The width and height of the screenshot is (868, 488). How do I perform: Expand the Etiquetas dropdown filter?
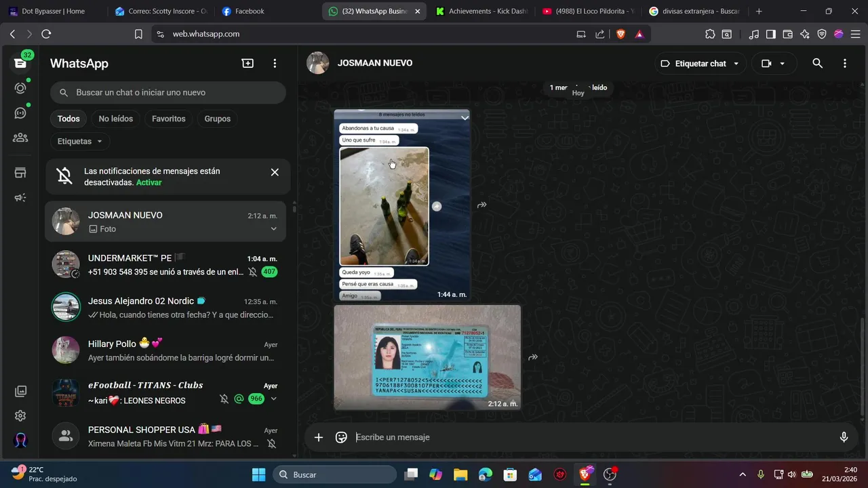(80, 142)
